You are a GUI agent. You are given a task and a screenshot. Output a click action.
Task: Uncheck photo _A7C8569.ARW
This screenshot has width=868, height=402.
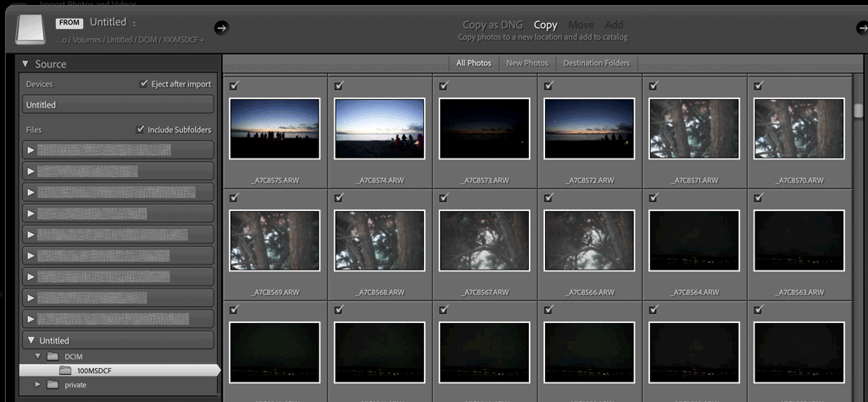pyautogui.click(x=234, y=197)
